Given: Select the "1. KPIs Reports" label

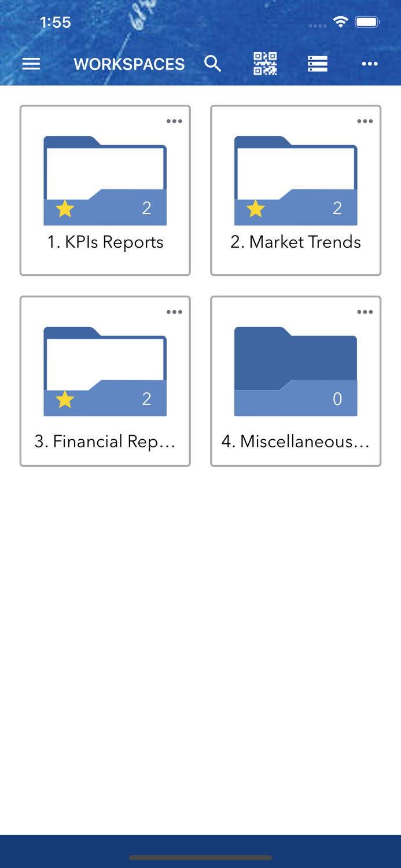Looking at the screenshot, I should [105, 242].
